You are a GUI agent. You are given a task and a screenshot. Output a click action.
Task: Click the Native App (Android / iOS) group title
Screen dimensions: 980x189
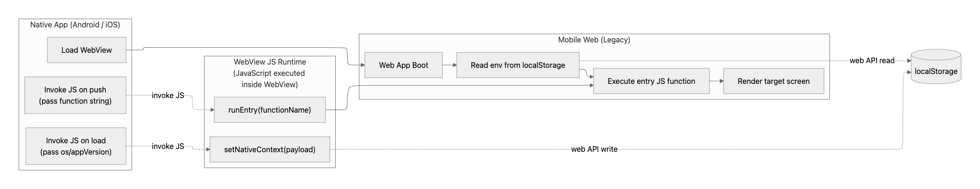[x=75, y=25]
